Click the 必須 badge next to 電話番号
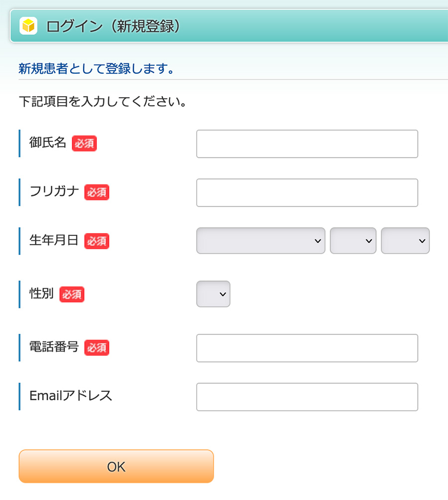The height and width of the screenshot is (500, 448). [x=97, y=348]
